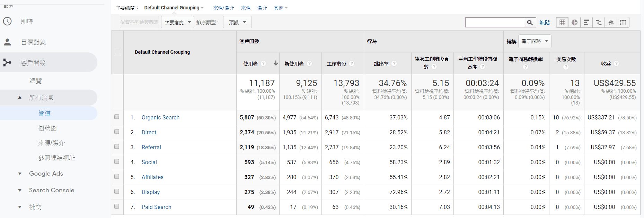Expand the Google Ads sidebar section
The height and width of the screenshot is (218, 644).
click(x=46, y=174)
